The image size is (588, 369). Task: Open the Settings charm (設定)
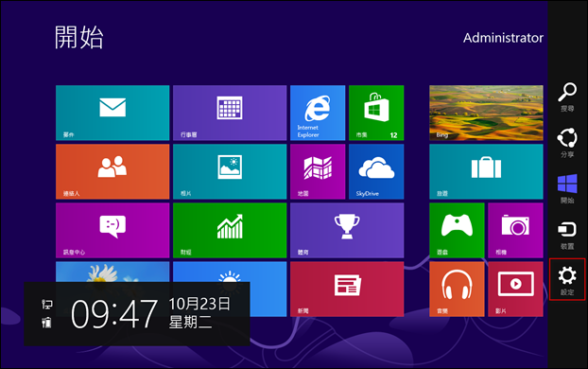(567, 279)
